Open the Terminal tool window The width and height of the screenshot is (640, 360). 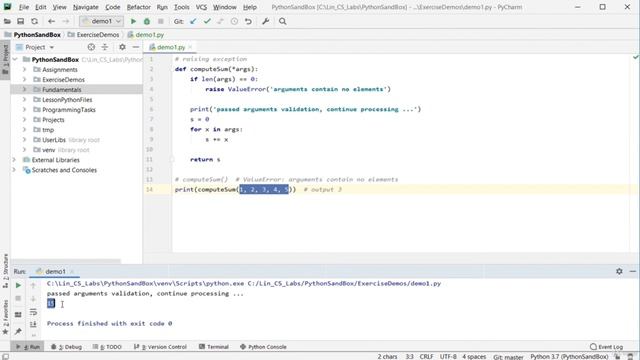click(x=214, y=347)
